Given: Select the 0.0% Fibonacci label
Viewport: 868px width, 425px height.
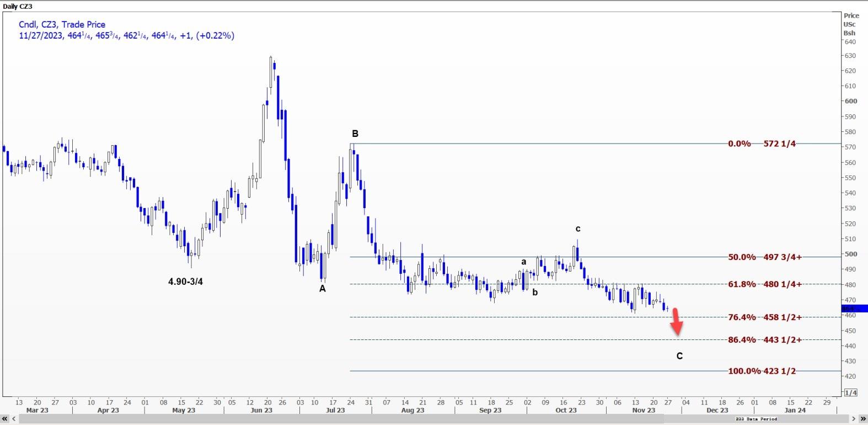Looking at the screenshot, I should tap(739, 144).
